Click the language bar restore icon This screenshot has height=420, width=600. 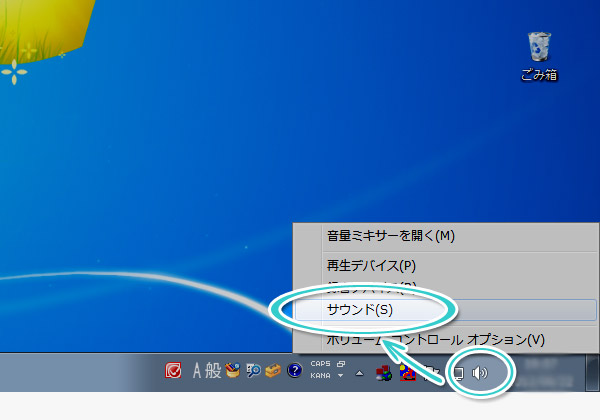click(x=341, y=363)
